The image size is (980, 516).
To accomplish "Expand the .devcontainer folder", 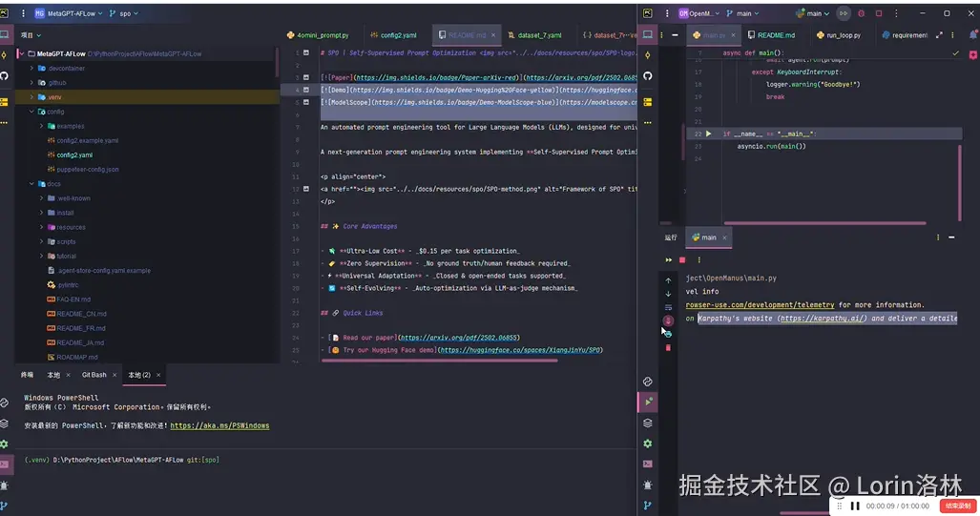I will tap(31, 68).
